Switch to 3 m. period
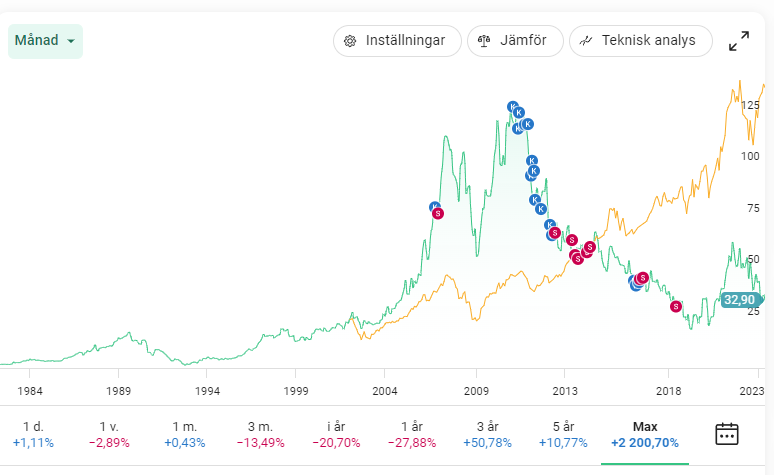This screenshot has width=774, height=475. (261, 434)
